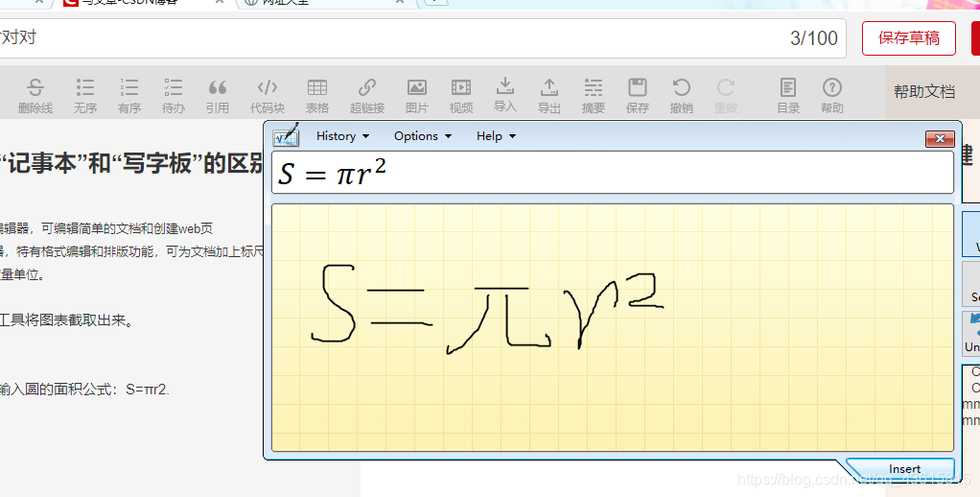Viewport: 980px width, 497px height.
Task: Open Options menu in Math Input Panel
Action: click(x=423, y=135)
